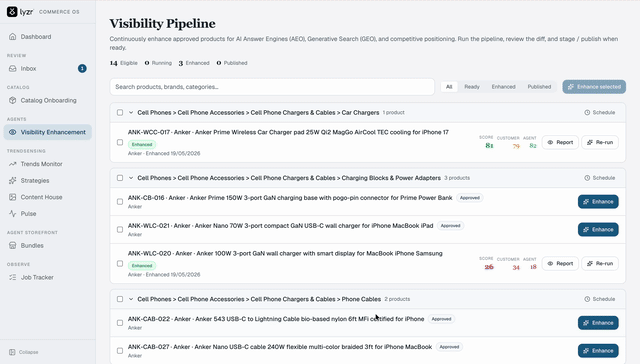Collapse the Charging Blocks & Power Adapters group
Image resolution: width=640 pixels, height=364 pixels.
(x=131, y=178)
